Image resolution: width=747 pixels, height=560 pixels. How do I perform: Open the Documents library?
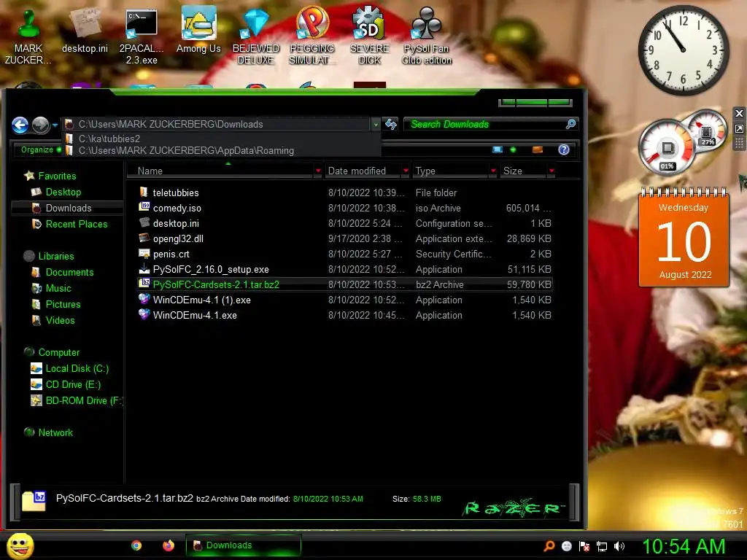[x=63, y=272]
